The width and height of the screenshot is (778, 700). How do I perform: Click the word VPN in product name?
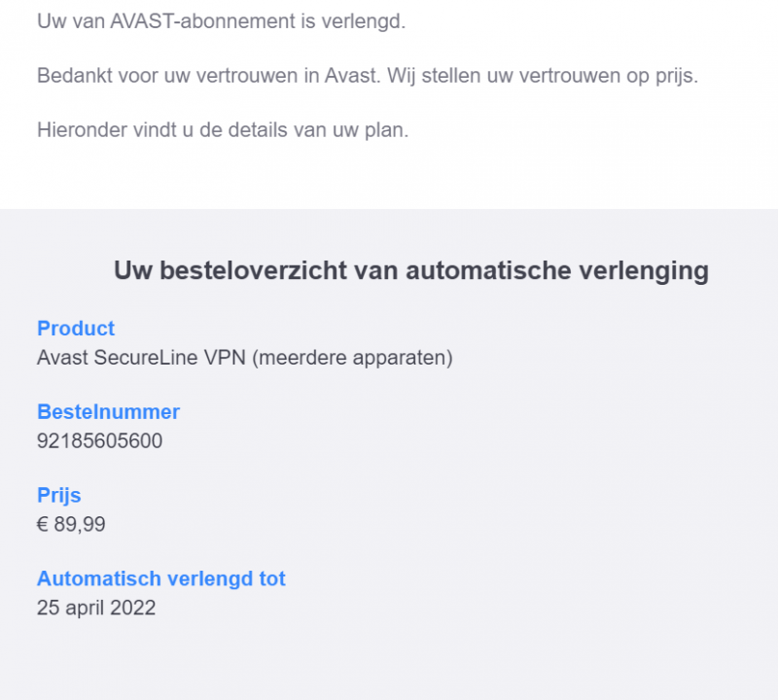click(226, 358)
